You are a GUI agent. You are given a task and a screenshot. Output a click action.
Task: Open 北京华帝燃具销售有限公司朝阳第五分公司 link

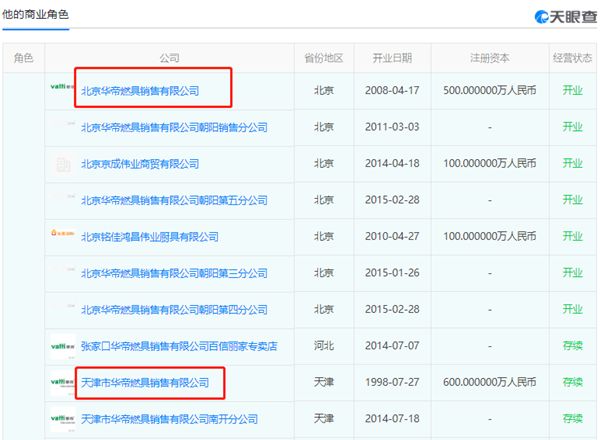174,200
